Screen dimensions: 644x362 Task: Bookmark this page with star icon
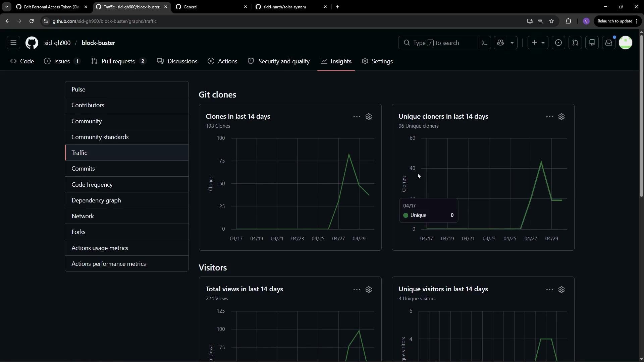pyautogui.click(x=551, y=21)
